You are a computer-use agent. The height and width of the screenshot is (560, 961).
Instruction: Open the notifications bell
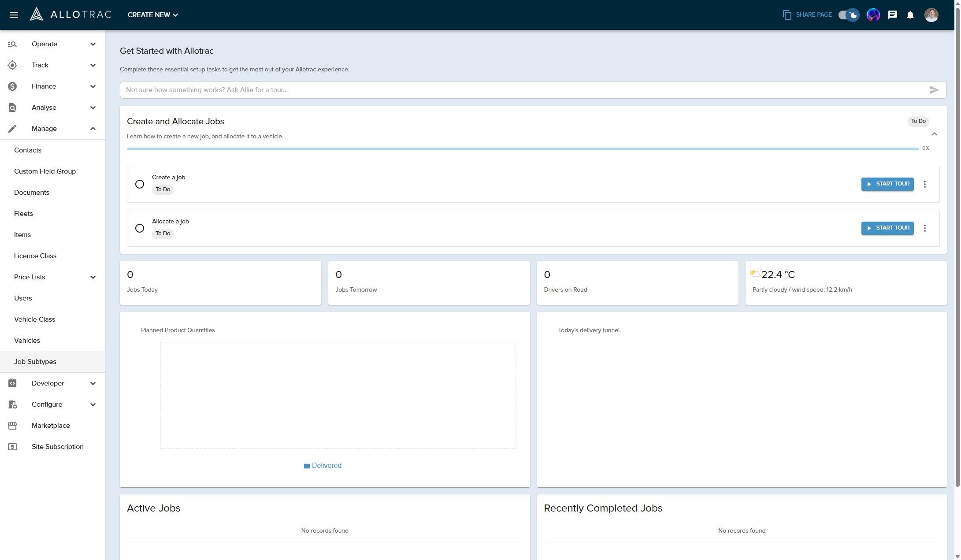[x=910, y=15]
